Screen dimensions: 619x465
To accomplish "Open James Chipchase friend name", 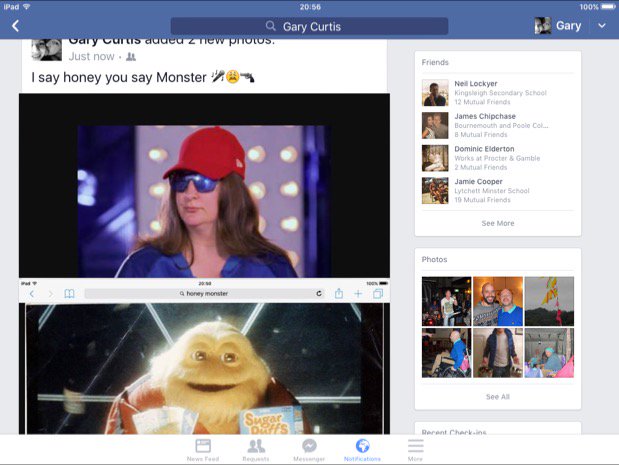I will [x=485, y=116].
